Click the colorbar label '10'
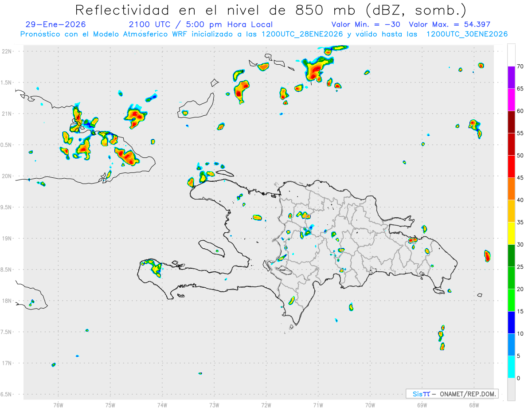 click(x=520, y=333)
